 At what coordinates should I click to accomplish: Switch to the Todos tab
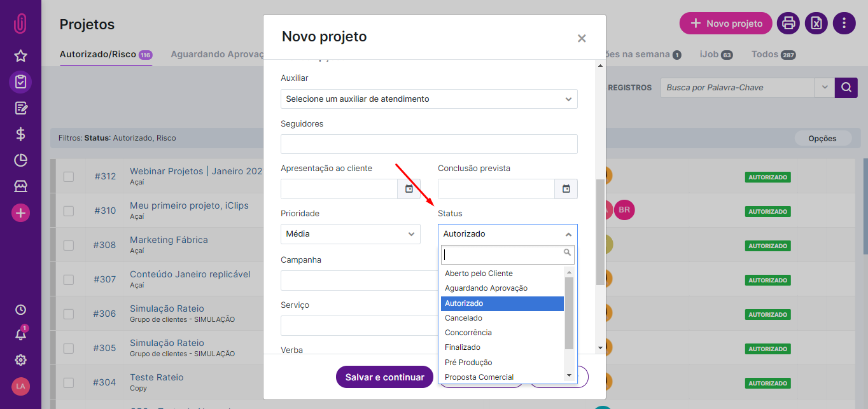[773, 55]
